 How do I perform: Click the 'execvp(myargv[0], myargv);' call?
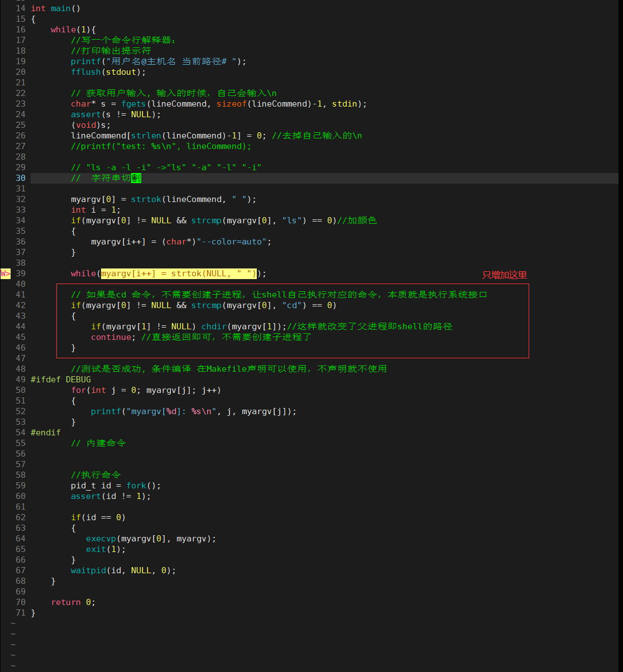[x=151, y=539]
